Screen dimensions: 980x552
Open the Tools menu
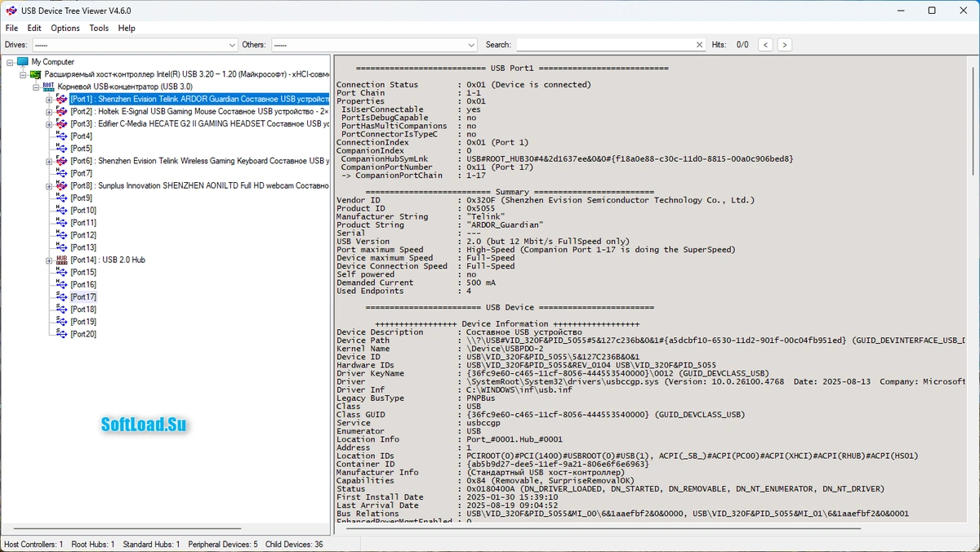[x=99, y=28]
